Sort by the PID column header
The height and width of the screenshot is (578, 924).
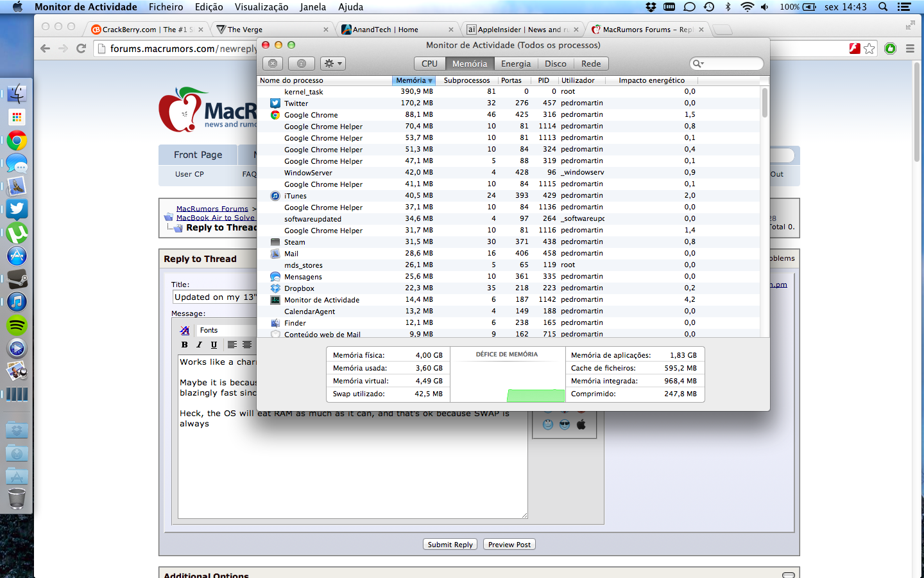[543, 80]
